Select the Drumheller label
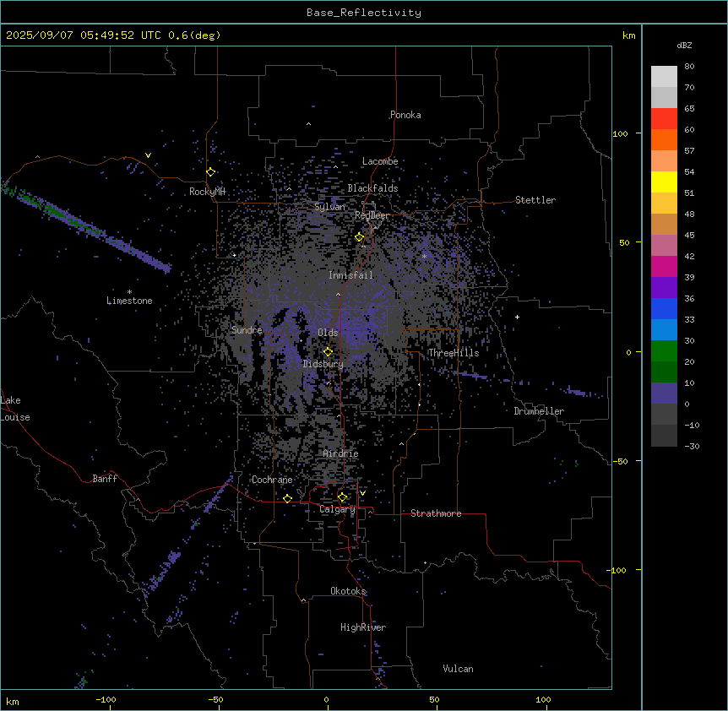Viewport: 728px width, 711px height. tap(539, 411)
